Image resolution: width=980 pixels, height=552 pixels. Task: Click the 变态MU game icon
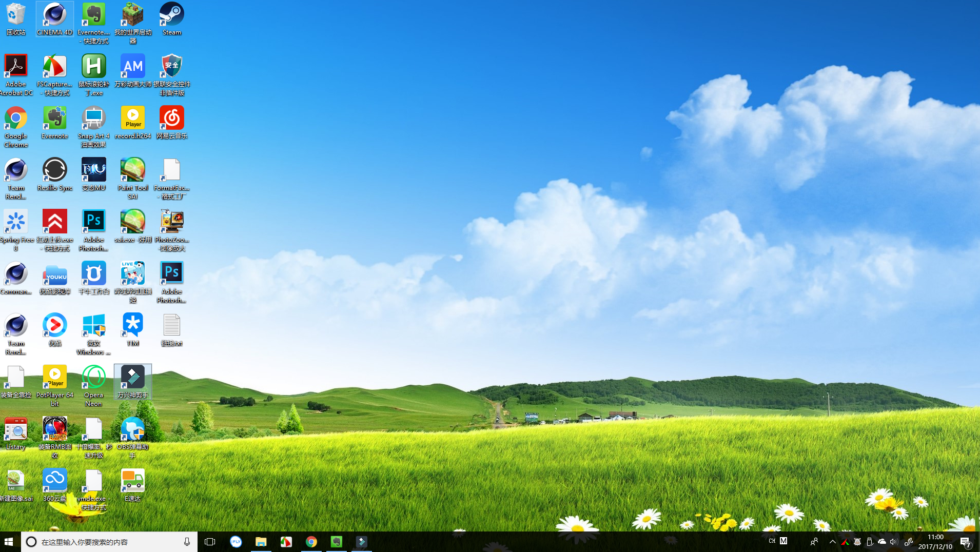coord(94,175)
